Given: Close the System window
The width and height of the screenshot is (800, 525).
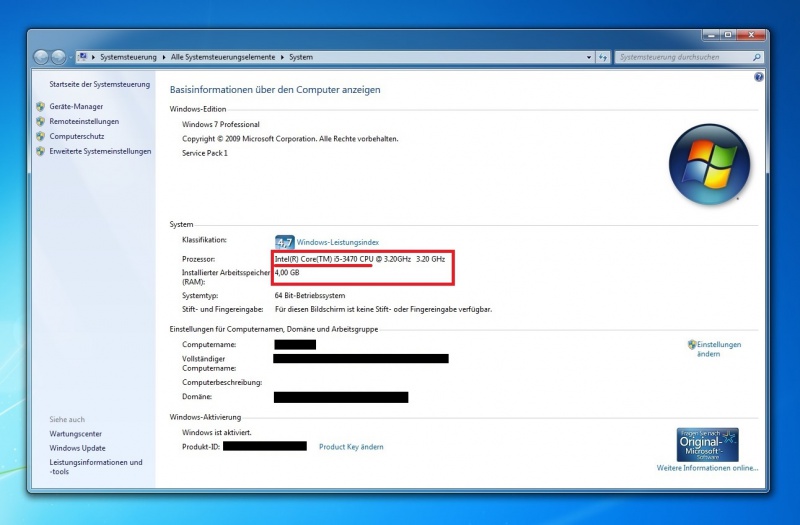Looking at the screenshot, I should pyautogui.click(x=751, y=35).
